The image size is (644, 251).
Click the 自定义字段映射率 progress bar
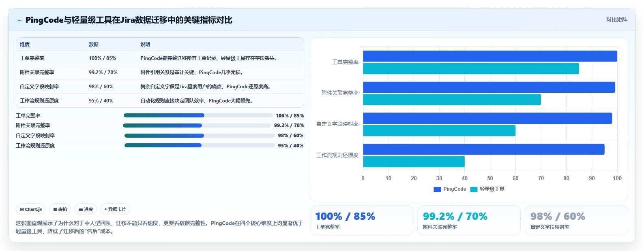(200, 136)
